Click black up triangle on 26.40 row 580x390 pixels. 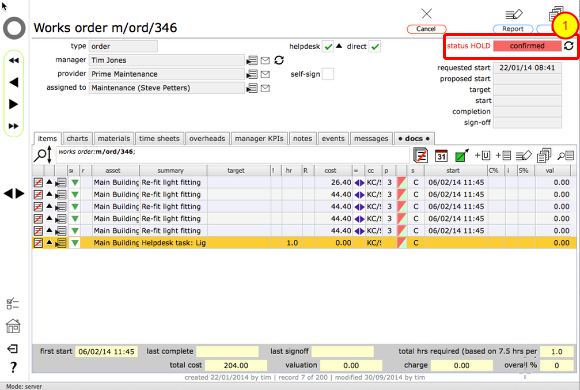49,182
